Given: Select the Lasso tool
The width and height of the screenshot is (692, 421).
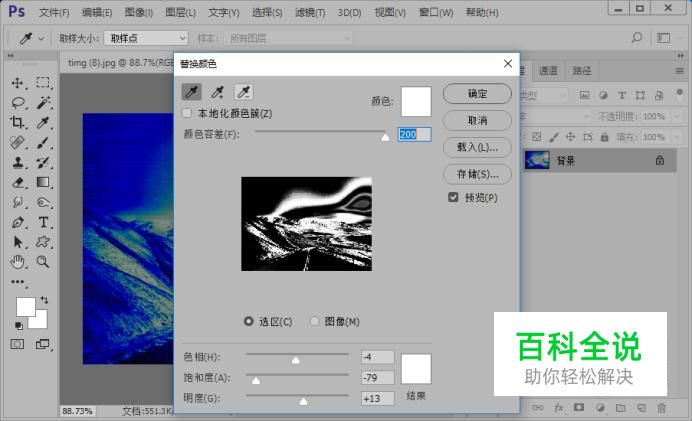Looking at the screenshot, I should click(18, 103).
